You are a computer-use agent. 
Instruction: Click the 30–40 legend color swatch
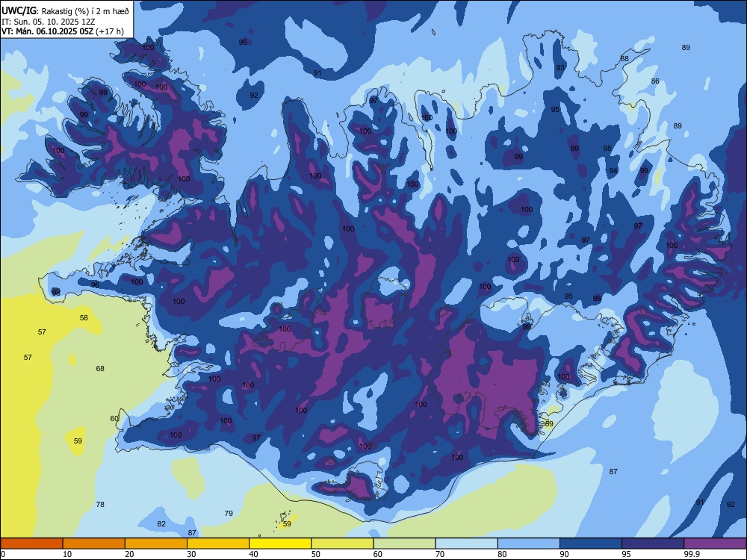point(218,544)
